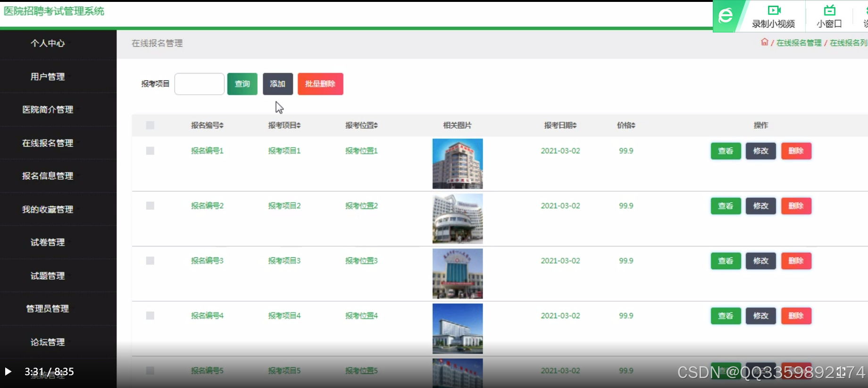Click the home icon in breadcrumb

click(765, 42)
